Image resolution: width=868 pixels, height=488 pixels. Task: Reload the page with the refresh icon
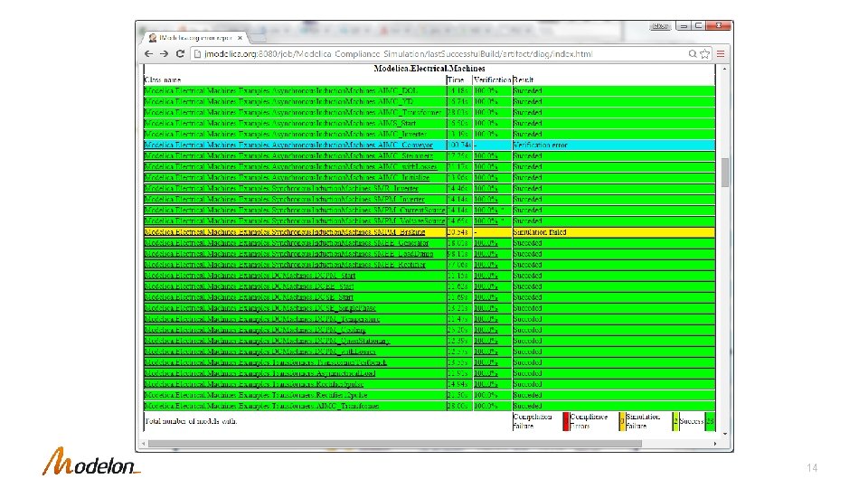[180, 53]
